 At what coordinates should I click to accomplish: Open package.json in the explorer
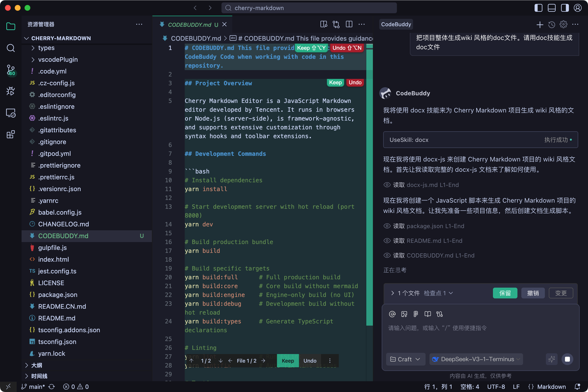tap(86, 294)
